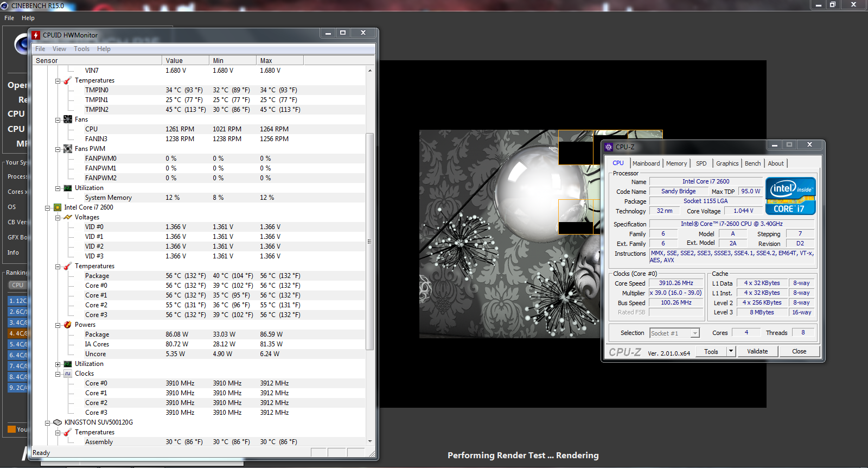Click the Tools button in CPU-Z
The height and width of the screenshot is (468, 868).
tap(711, 351)
